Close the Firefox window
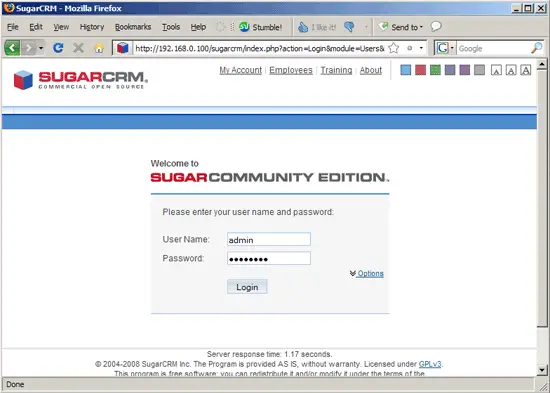 (541, 8)
